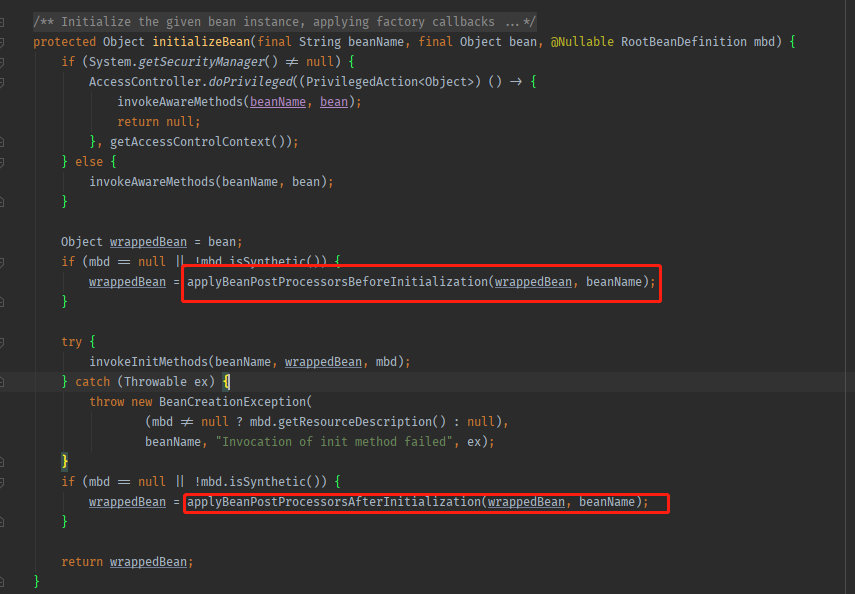Click the mbd parameter in the method signature
Screen dimensions: 855x594
(764, 42)
